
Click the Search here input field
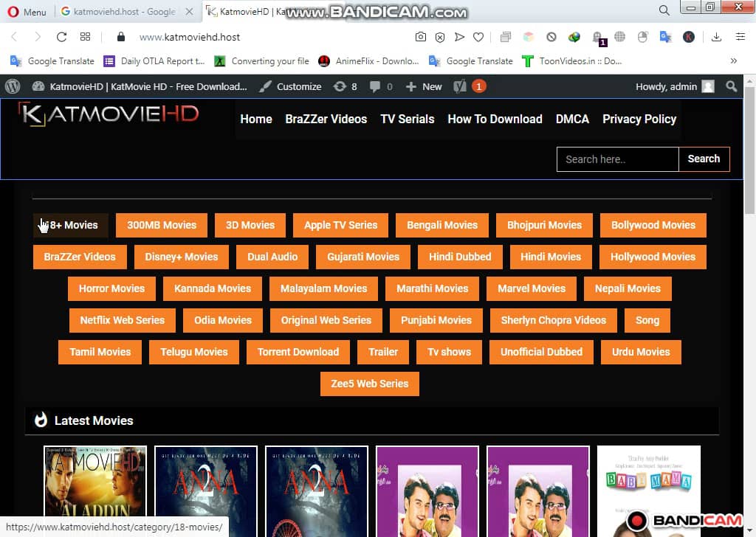click(x=618, y=159)
